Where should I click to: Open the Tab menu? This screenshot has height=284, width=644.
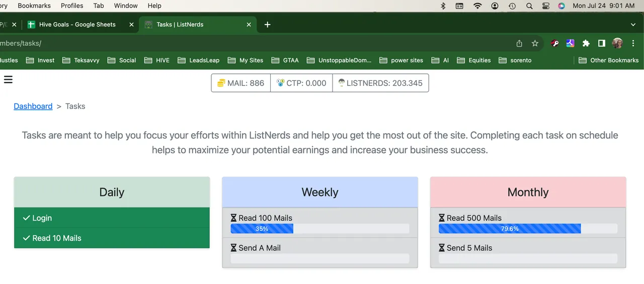point(99,6)
